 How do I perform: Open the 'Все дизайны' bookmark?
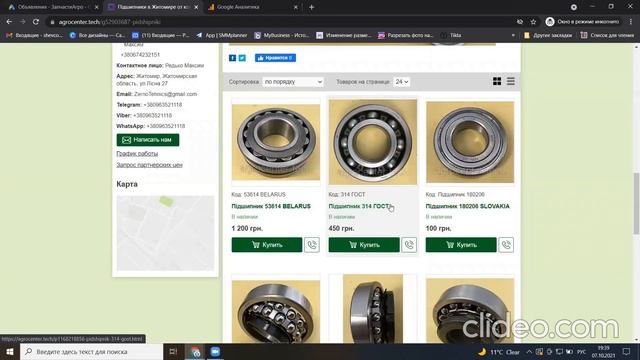click(97, 36)
